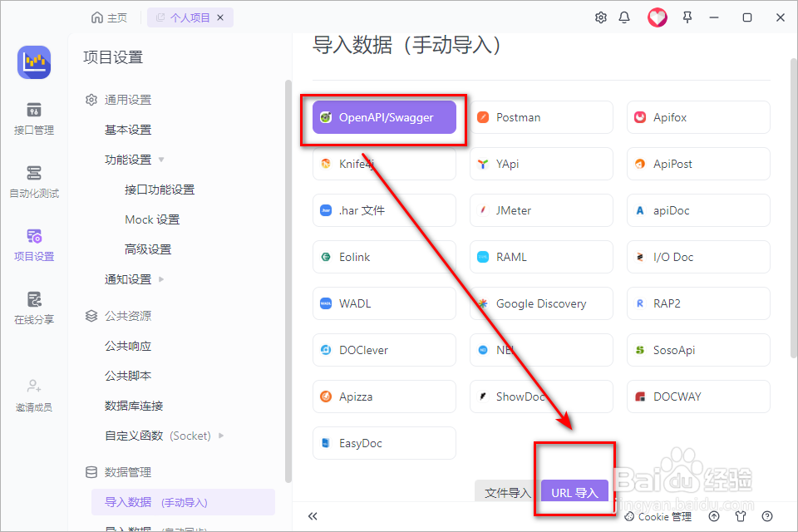Select ShowDoc import format
Image resolution: width=798 pixels, height=532 pixels.
(541, 397)
